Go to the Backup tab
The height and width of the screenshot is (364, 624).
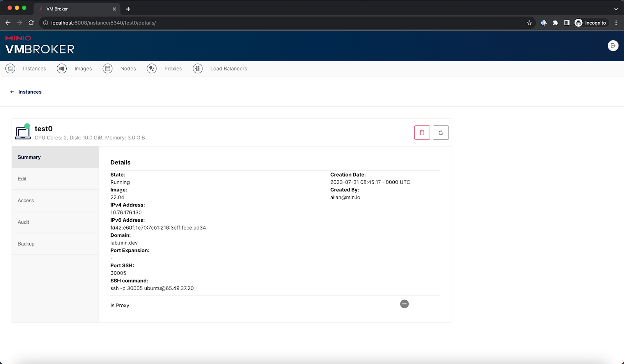(26, 244)
